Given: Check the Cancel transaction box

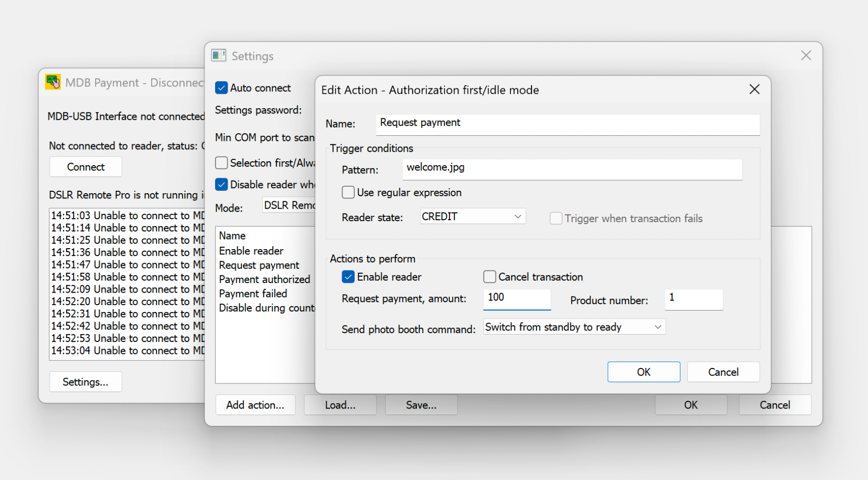Looking at the screenshot, I should coord(490,277).
